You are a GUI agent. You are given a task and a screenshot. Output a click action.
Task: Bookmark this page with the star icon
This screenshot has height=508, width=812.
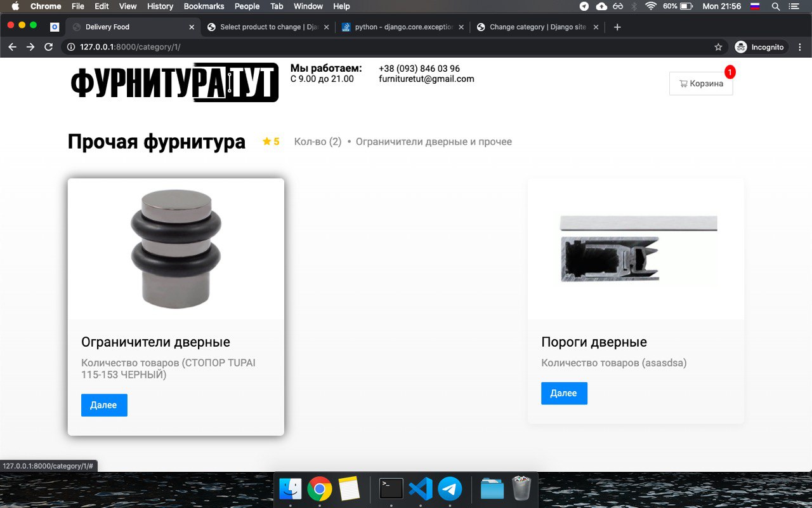click(x=718, y=47)
